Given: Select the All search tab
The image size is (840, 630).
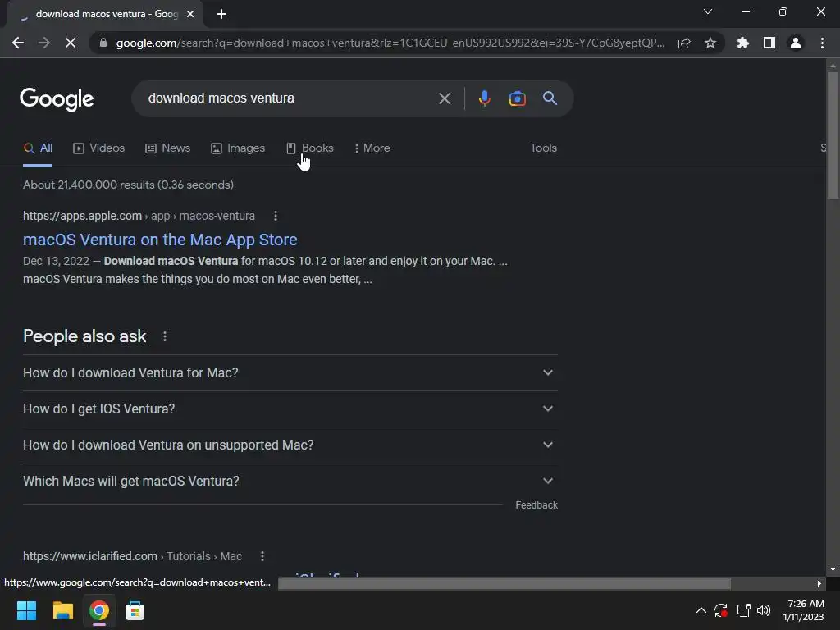Looking at the screenshot, I should coord(38,148).
